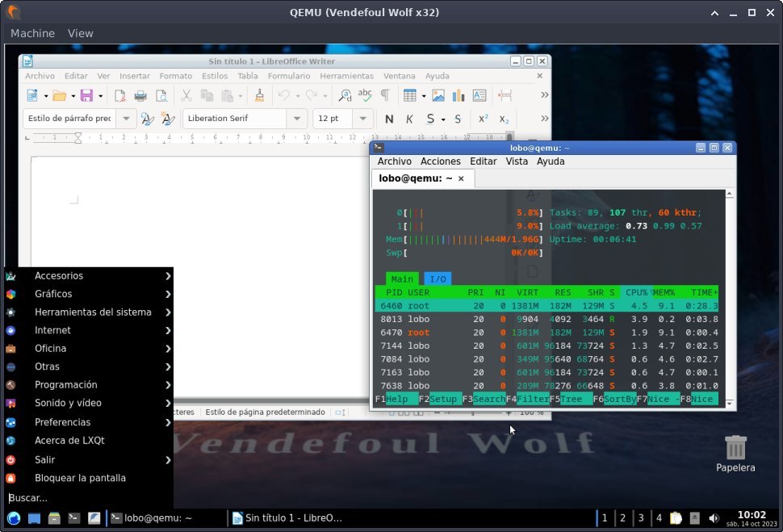Click the New document icon in Writer
The height and width of the screenshot is (532, 783).
pyautogui.click(x=32, y=95)
